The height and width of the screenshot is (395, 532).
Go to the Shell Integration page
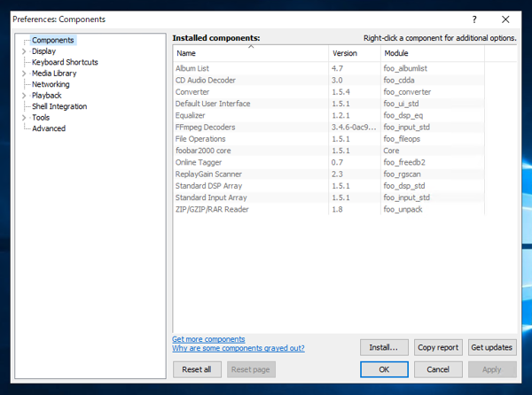tap(59, 106)
